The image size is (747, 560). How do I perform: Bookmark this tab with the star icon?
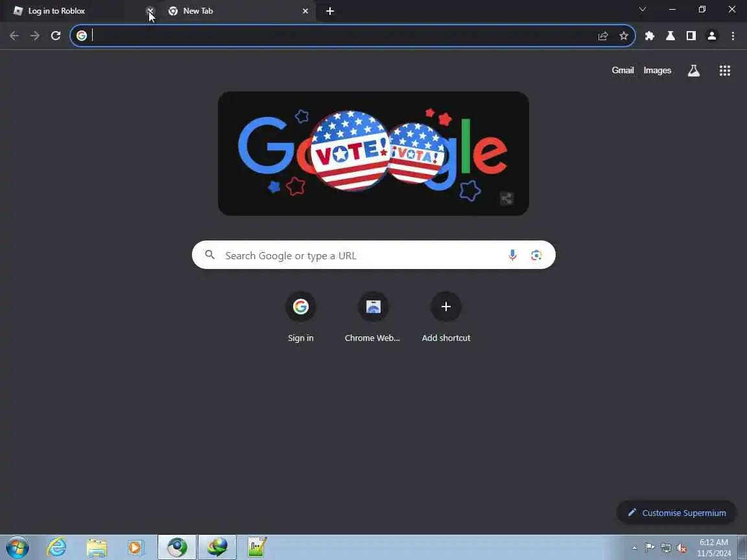[624, 36]
